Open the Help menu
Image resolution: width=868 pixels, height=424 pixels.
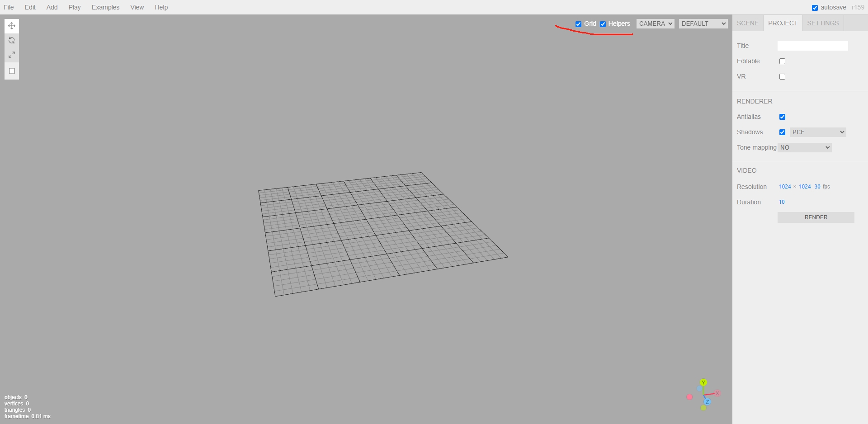[x=161, y=7]
